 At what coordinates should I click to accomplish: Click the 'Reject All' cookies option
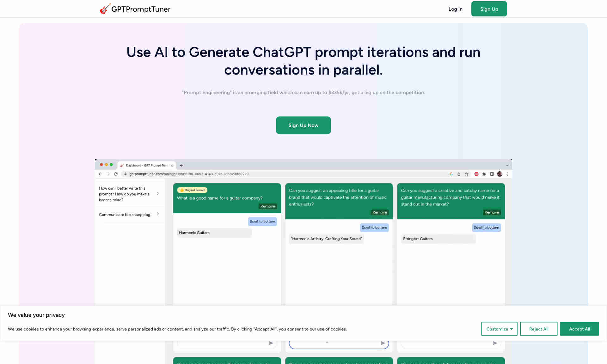(x=538, y=329)
